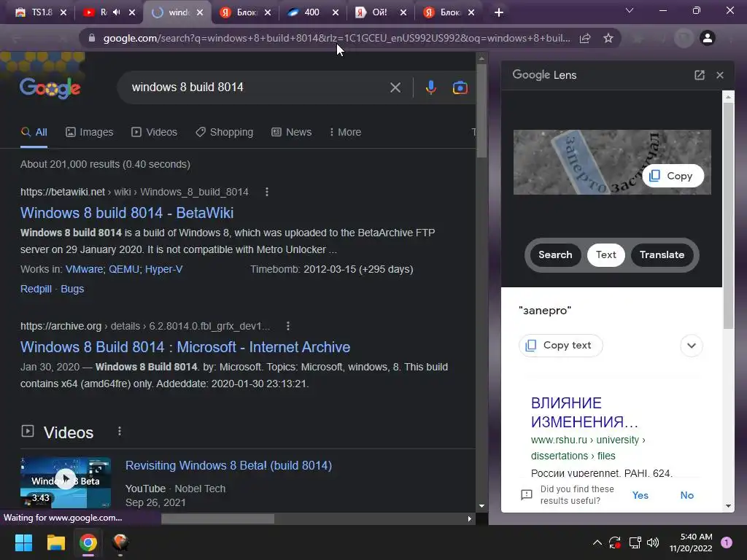Select the Shopping search filter
Screen dimensions: 747x560
225,133
